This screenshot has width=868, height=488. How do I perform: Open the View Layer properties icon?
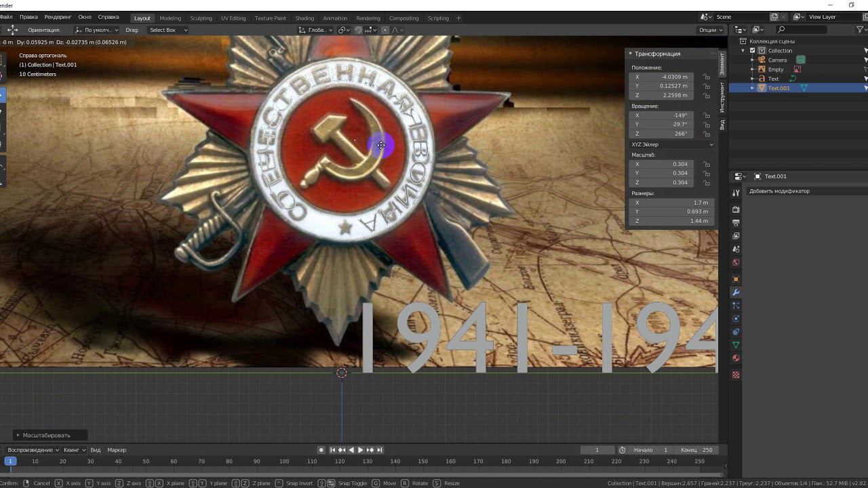(x=736, y=236)
